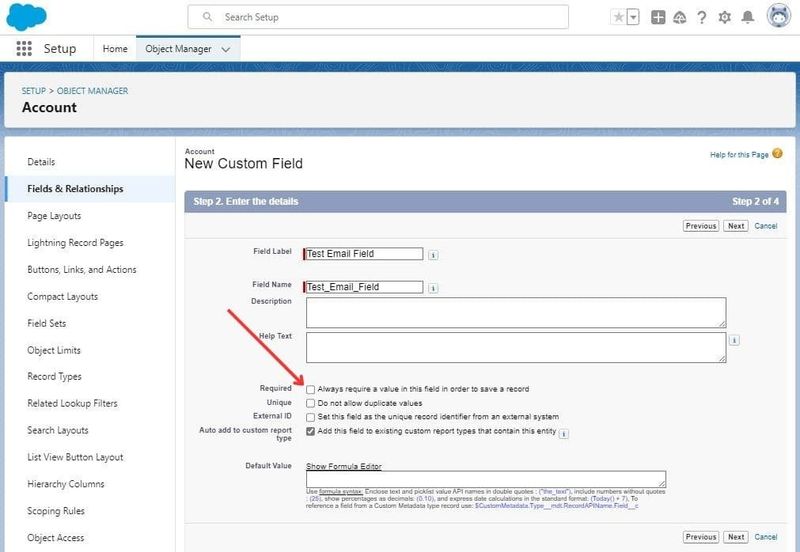Open the Favorites list dropdown arrow
The height and width of the screenshot is (552, 800).
coord(633,17)
